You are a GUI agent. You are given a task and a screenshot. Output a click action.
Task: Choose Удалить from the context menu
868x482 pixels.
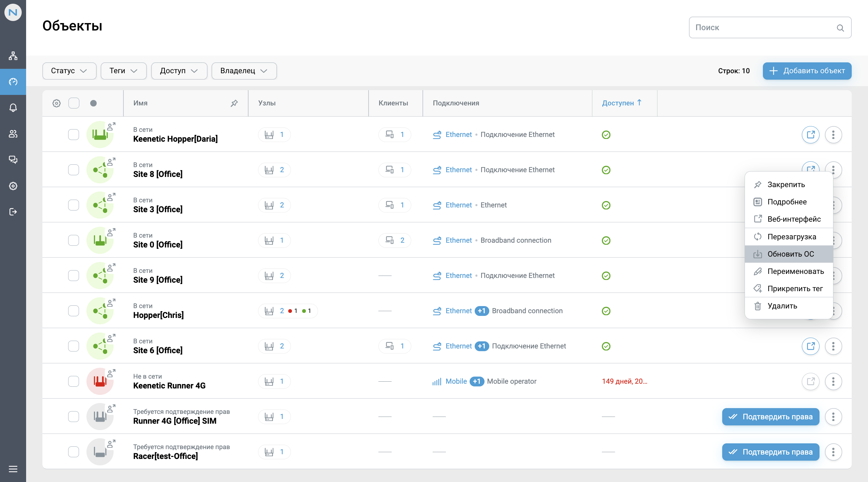782,306
